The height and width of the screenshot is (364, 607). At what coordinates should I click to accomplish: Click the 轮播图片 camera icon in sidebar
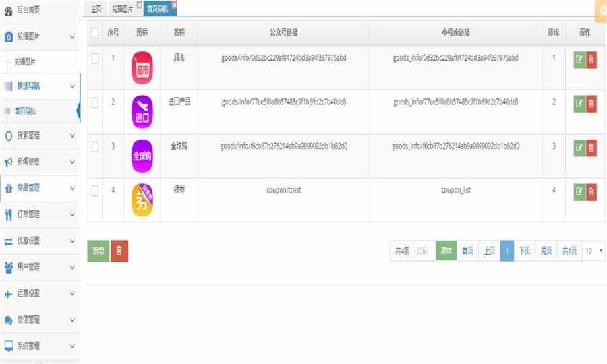9,37
